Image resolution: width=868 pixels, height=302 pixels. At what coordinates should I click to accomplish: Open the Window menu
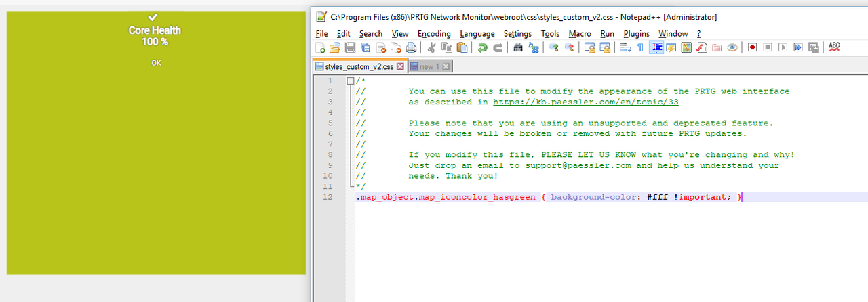[x=673, y=33]
